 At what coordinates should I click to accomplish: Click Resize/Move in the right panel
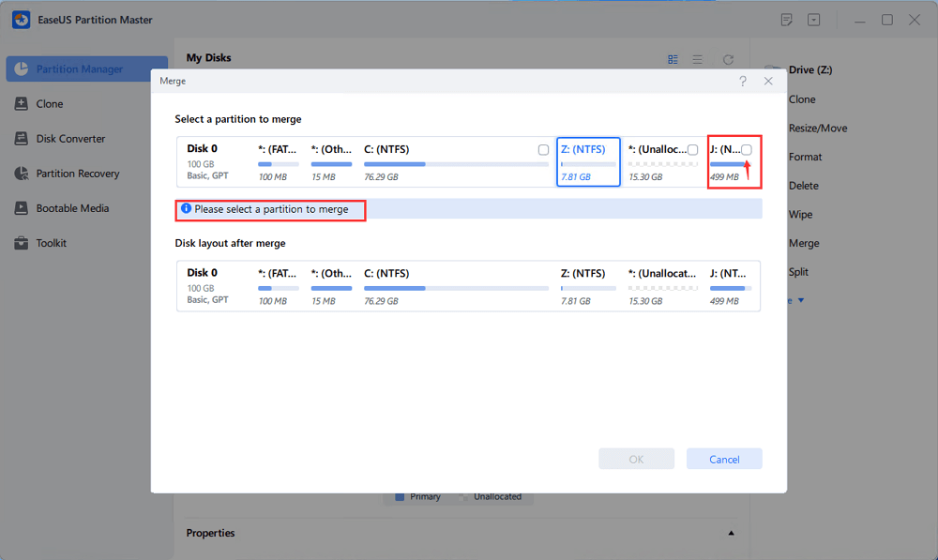click(x=818, y=128)
